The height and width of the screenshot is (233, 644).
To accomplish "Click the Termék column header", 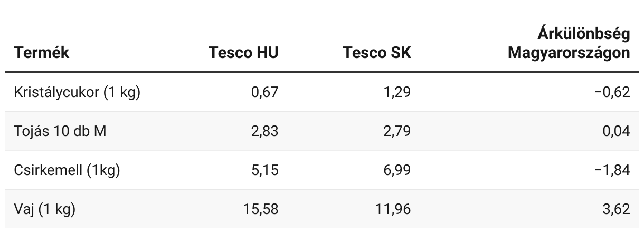I will pos(42,53).
